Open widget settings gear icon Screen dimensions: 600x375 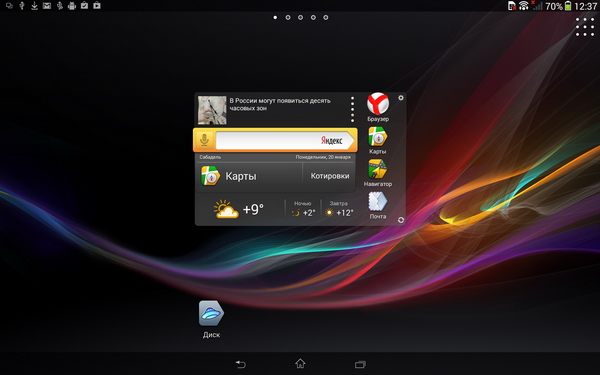pos(401,98)
